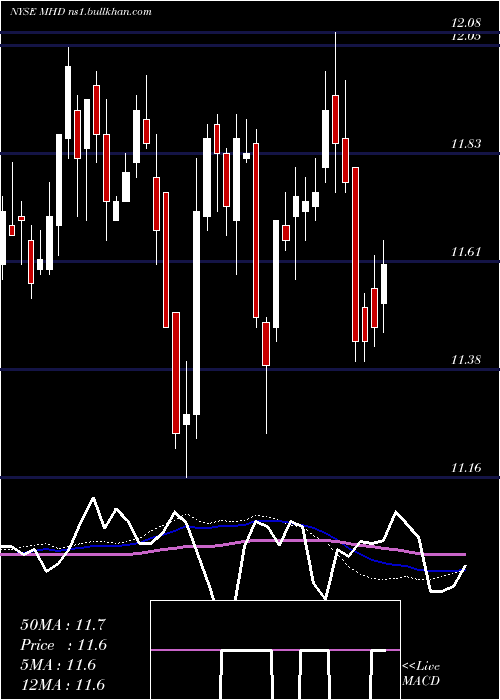Image resolution: width=500 pixels, height=700 pixels.
Task: Select the 12.08 price level label
Action: [466, 22]
